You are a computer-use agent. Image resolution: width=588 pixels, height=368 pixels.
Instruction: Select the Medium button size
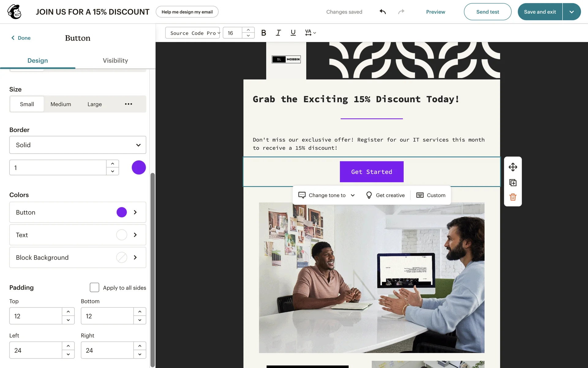[61, 104]
